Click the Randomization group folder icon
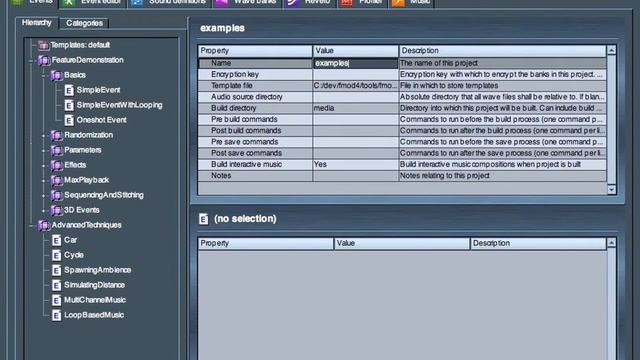 coord(56,135)
